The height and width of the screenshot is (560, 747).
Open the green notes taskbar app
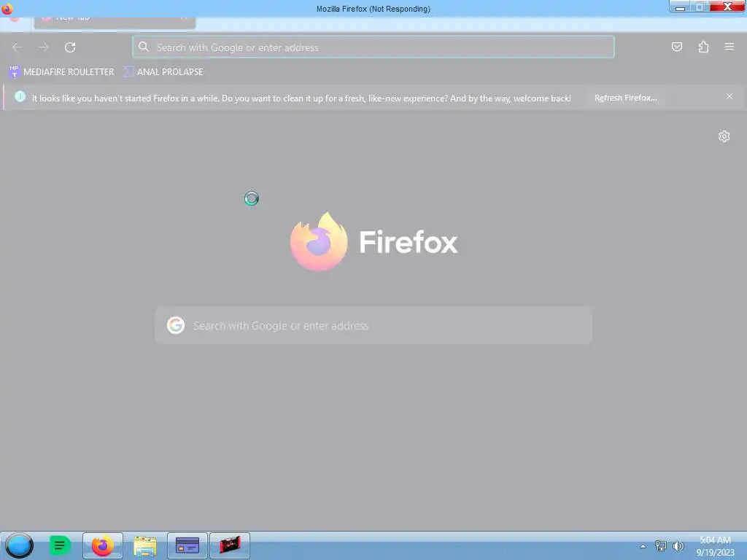60,545
